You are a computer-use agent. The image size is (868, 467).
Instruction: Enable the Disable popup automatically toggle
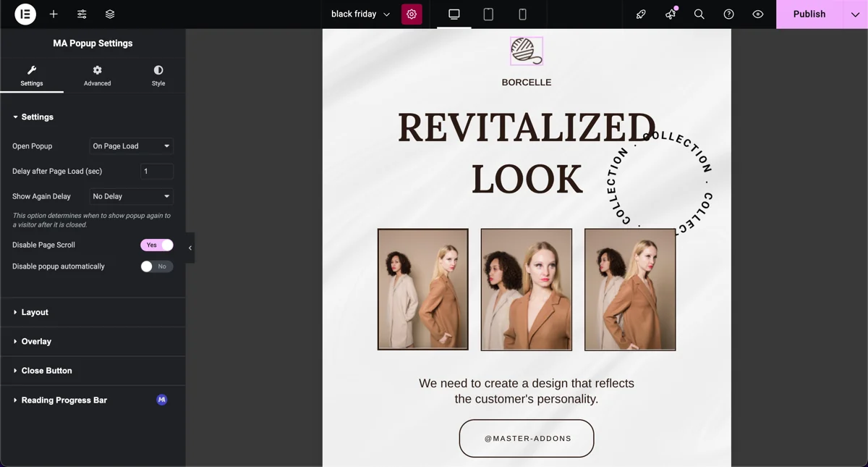[156, 266]
